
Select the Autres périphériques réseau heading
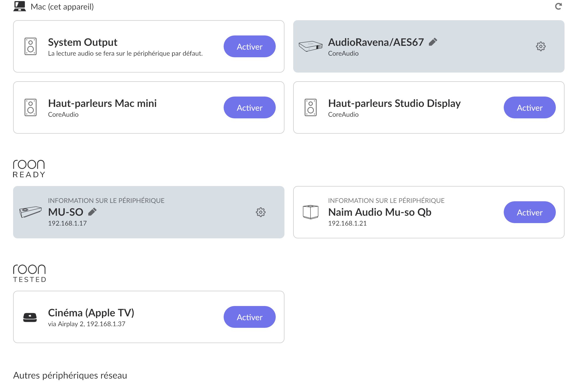coord(70,375)
